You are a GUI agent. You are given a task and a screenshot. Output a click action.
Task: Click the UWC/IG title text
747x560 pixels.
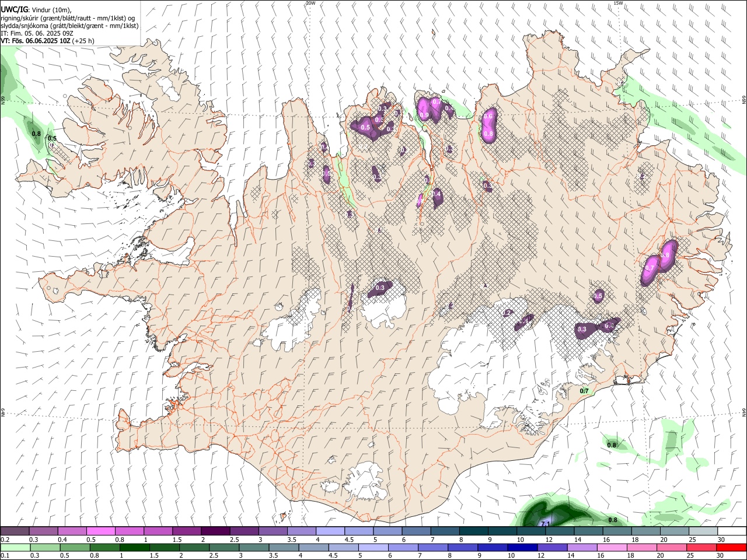(14, 9)
